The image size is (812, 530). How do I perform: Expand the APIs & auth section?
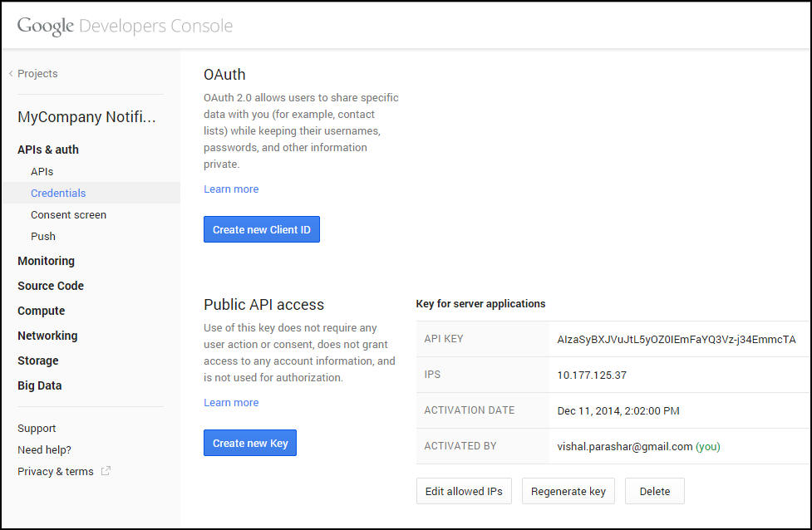point(48,150)
